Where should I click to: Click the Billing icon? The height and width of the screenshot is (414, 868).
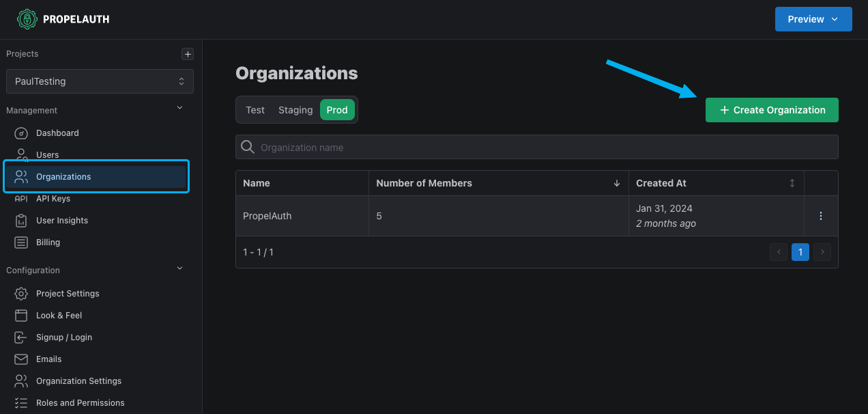coord(21,243)
